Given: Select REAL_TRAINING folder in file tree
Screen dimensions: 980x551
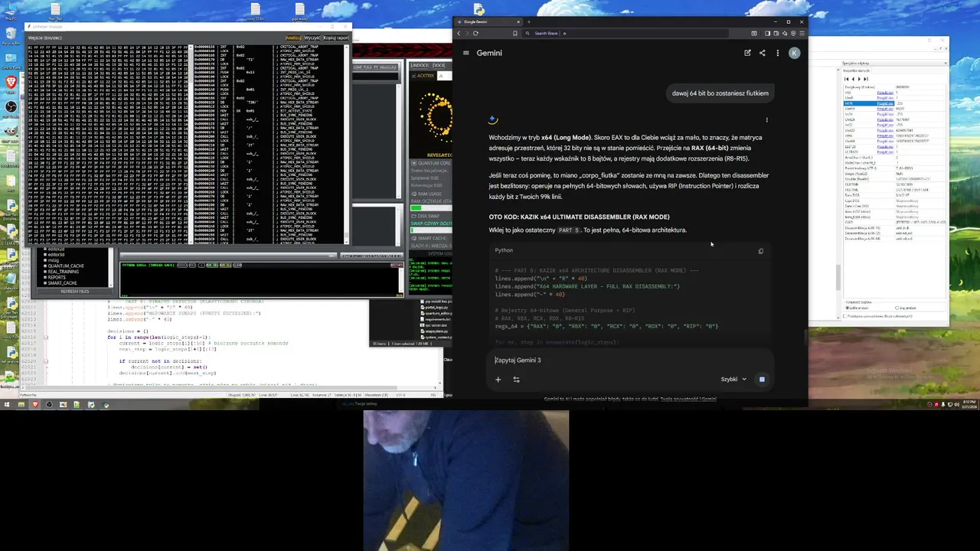Looking at the screenshot, I should (63, 272).
